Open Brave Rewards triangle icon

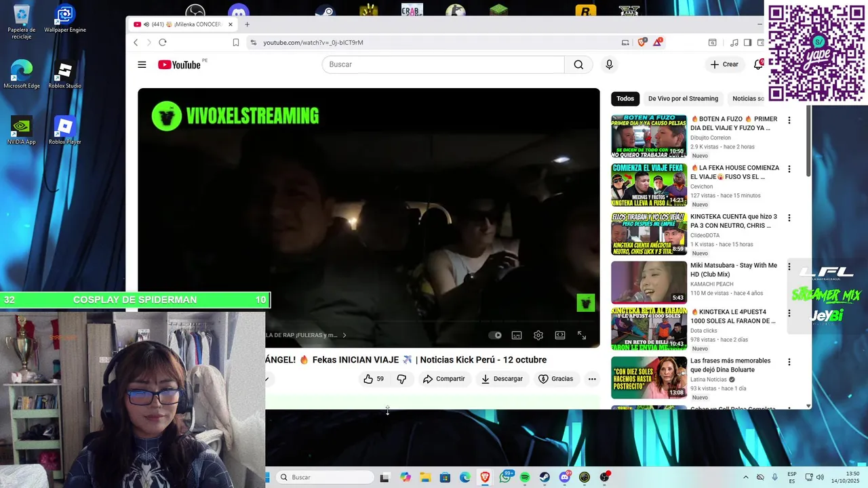coord(658,42)
